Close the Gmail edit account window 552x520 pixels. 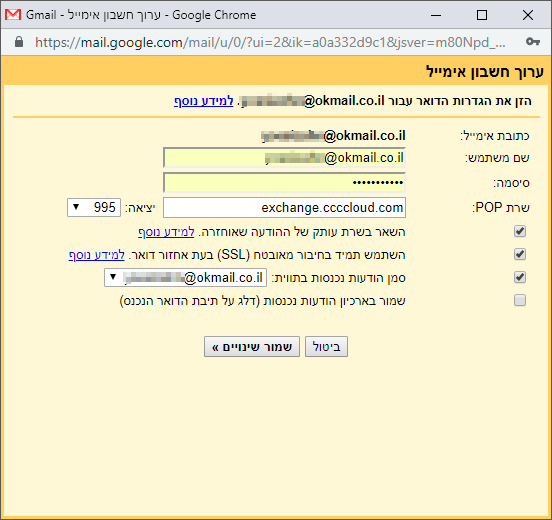(528, 15)
